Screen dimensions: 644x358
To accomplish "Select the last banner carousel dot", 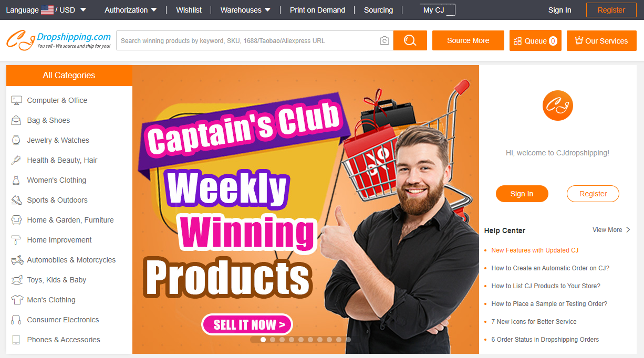I will click(348, 340).
